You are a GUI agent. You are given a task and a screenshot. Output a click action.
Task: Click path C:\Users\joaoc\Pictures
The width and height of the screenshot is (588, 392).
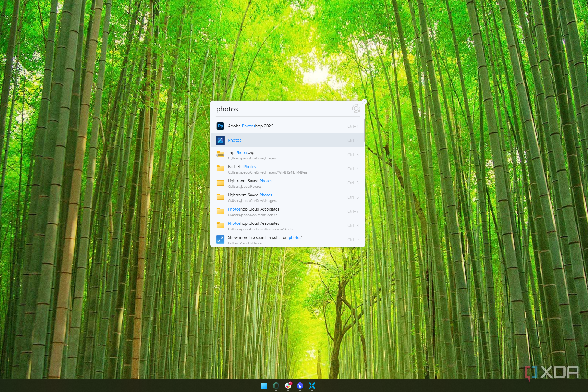pos(244,187)
